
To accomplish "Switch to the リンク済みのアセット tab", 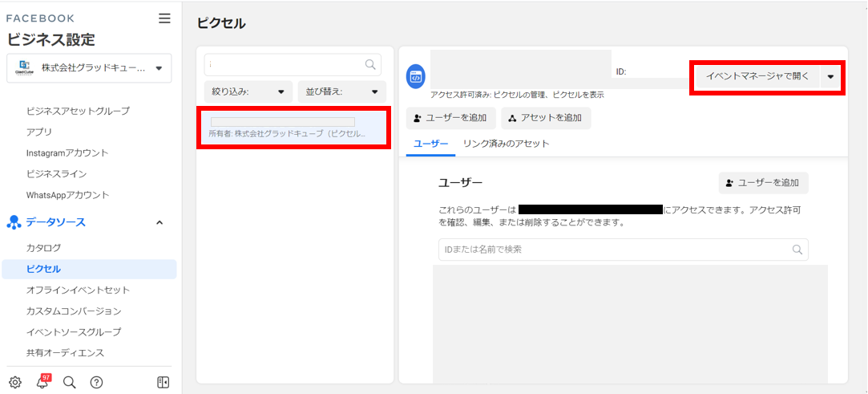I will [x=506, y=144].
